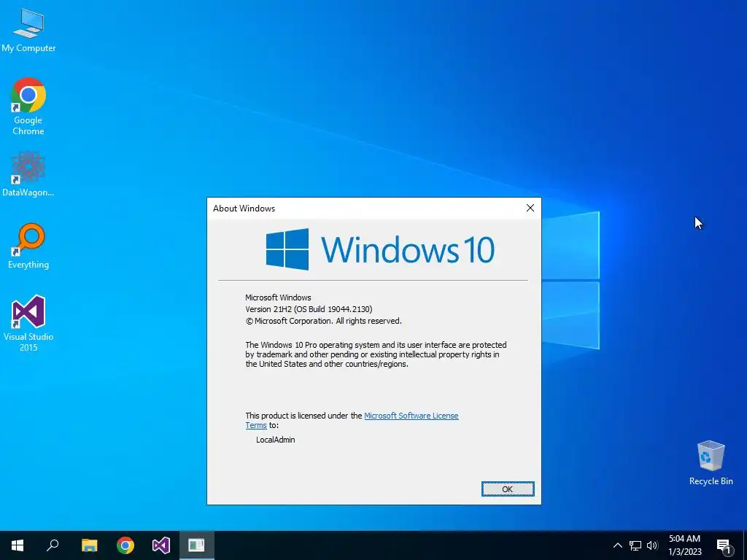This screenshot has width=747, height=560.
Task: Open network status tray icon
Action: [x=635, y=545]
